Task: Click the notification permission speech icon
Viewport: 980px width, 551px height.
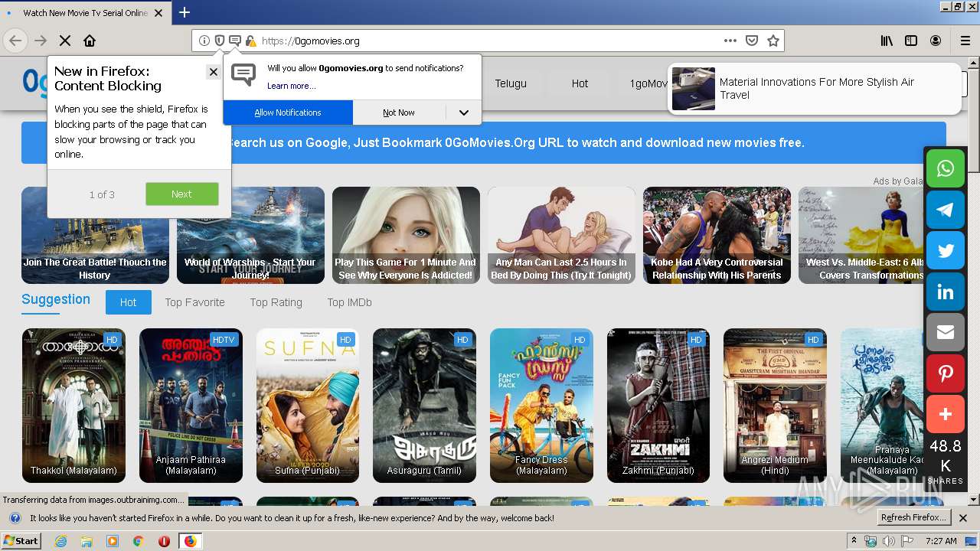Action: coord(235,41)
